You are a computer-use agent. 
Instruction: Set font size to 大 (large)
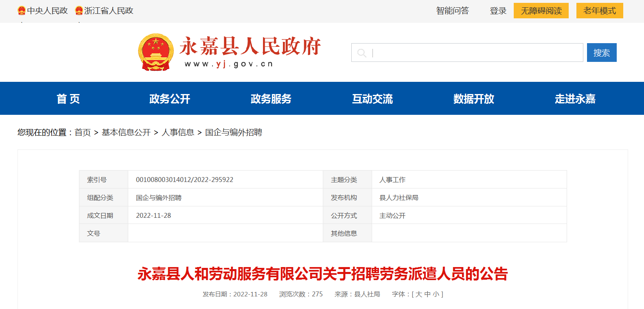point(418,294)
